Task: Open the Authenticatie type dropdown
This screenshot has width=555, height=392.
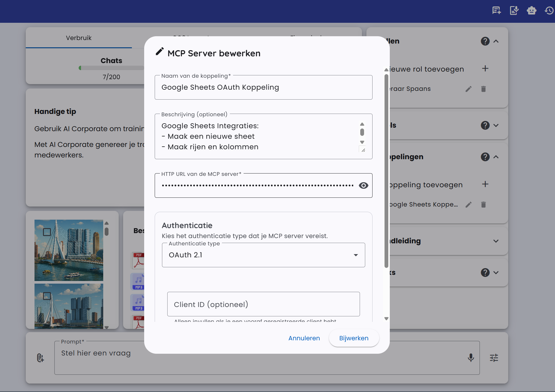Action: [x=263, y=255]
